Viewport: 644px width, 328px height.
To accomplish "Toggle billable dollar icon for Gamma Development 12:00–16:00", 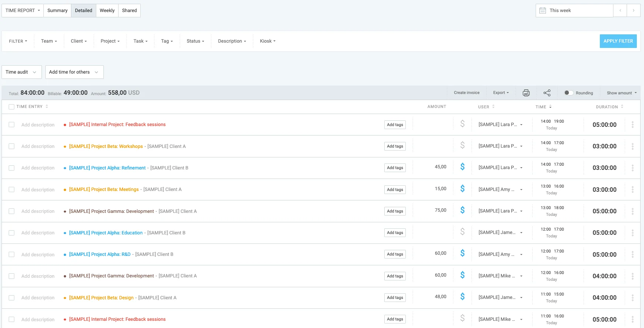I will (x=462, y=275).
